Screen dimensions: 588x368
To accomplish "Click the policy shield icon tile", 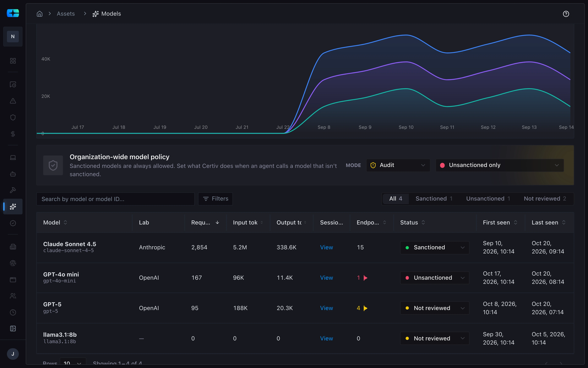I will click(x=53, y=165).
